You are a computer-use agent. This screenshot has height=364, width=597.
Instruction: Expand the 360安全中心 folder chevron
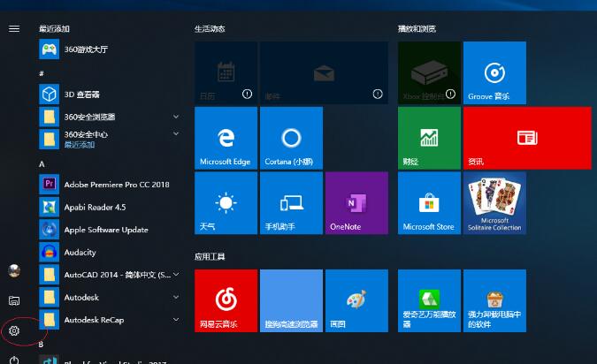pos(176,133)
